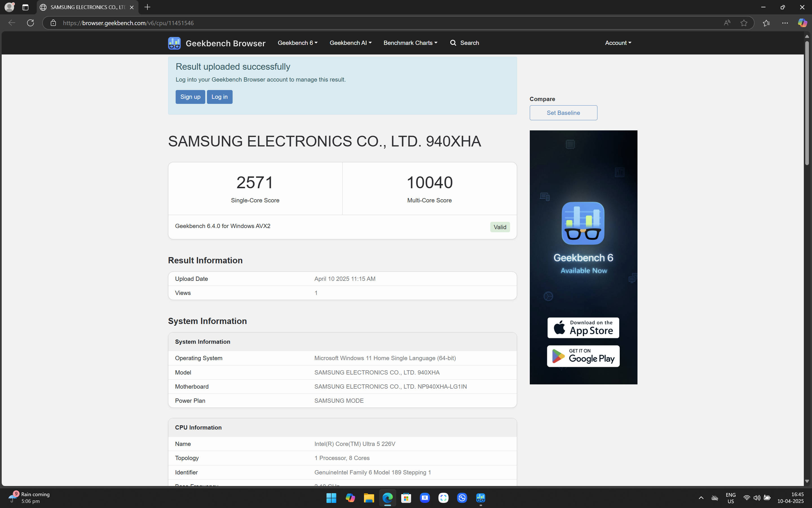Screen dimensions: 812x508
Task: Close the SAMSUNG ELECTRONICS tab
Action: click(x=132, y=7)
